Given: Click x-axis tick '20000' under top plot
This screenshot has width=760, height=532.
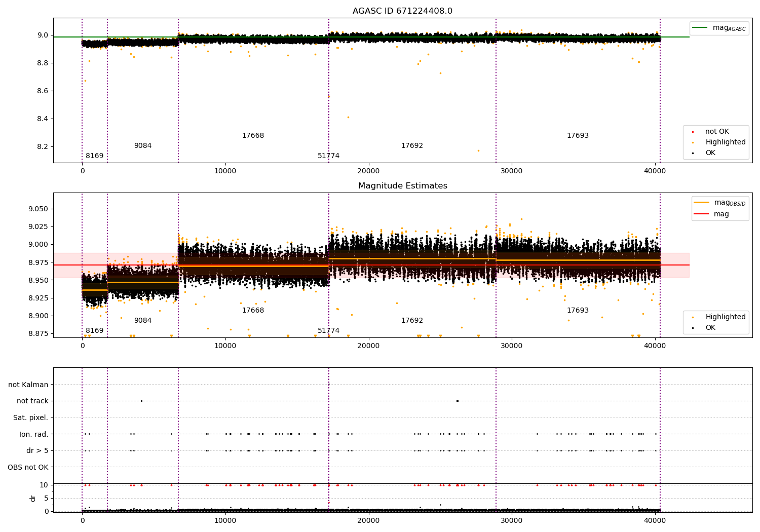Looking at the screenshot, I should point(368,171).
